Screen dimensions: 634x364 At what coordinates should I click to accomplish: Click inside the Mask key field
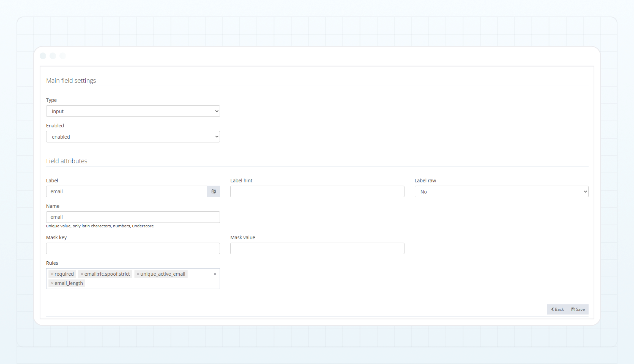point(133,248)
